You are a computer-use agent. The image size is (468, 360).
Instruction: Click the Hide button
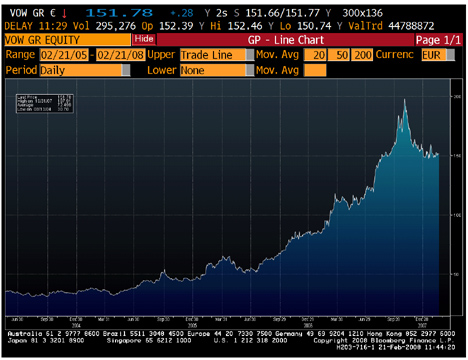point(144,39)
